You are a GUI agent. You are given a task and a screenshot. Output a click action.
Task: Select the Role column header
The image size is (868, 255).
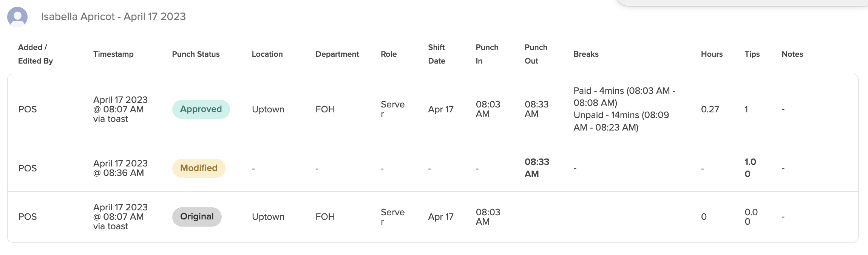[x=389, y=54]
